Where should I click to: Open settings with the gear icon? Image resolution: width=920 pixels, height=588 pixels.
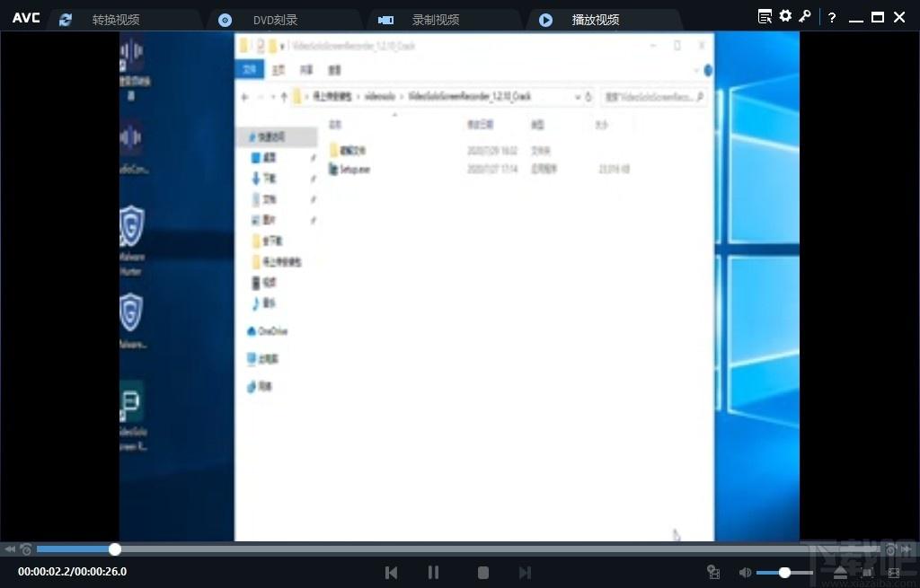tap(785, 17)
